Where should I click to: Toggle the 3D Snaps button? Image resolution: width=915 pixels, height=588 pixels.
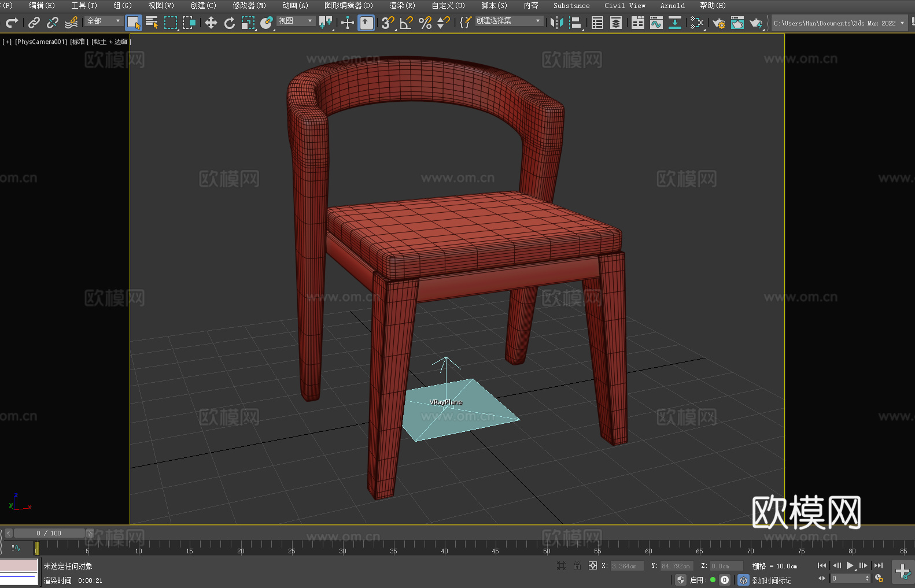[x=388, y=23]
